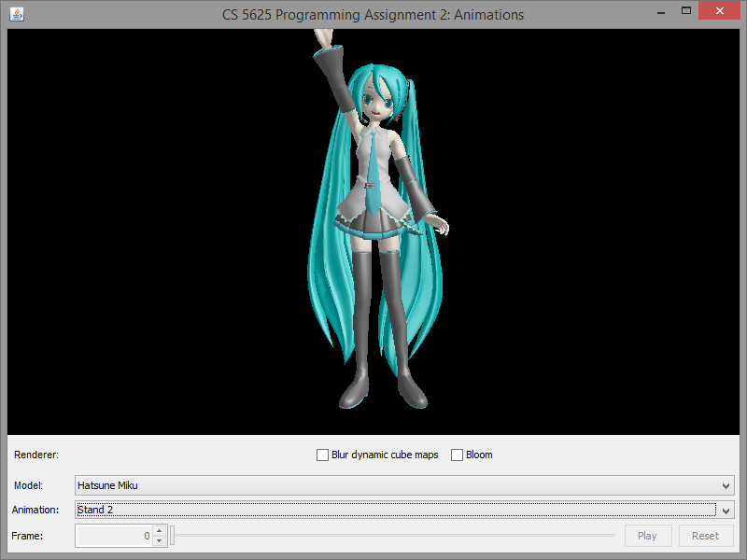Click the window title bar text
This screenshot has width=747, height=560.
click(373, 14)
